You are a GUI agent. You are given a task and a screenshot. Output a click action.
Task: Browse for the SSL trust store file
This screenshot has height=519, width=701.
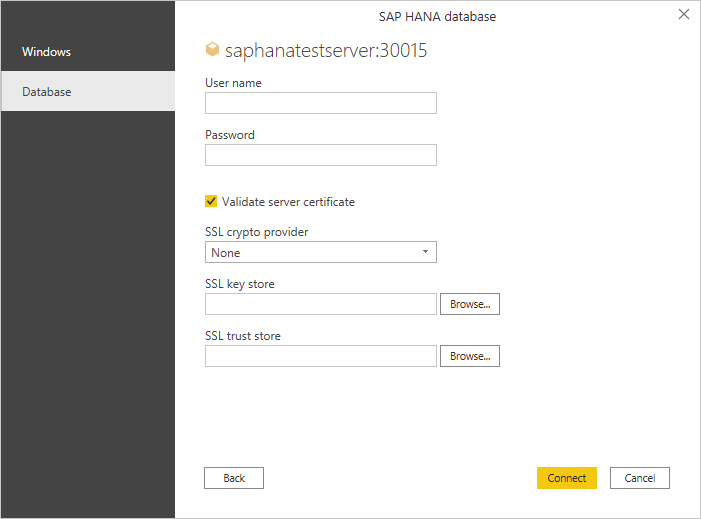[x=469, y=356]
